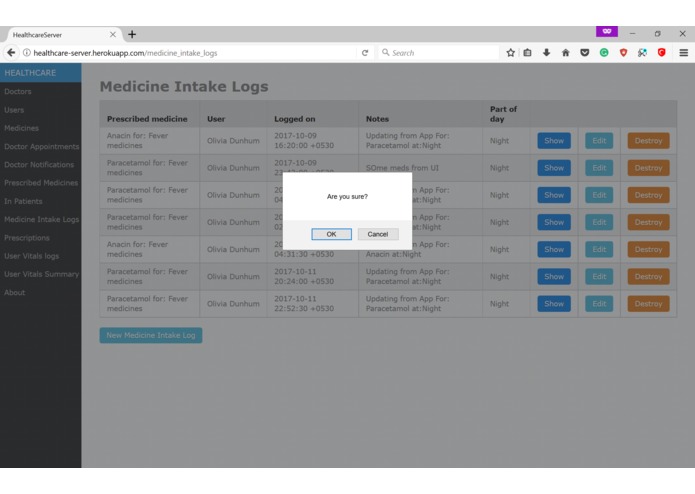Select the HealthcareServer tab

click(x=62, y=35)
